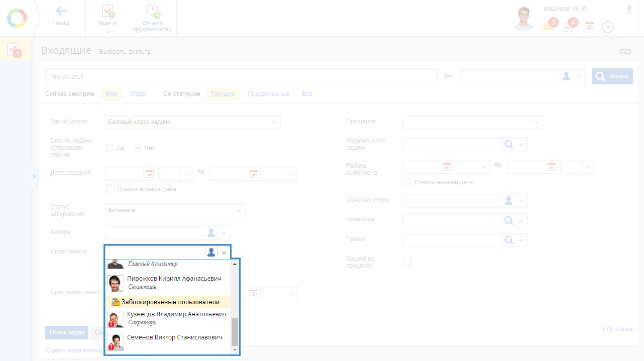
Task: Click magnifier icon in Проект field
Action: click(x=509, y=239)
